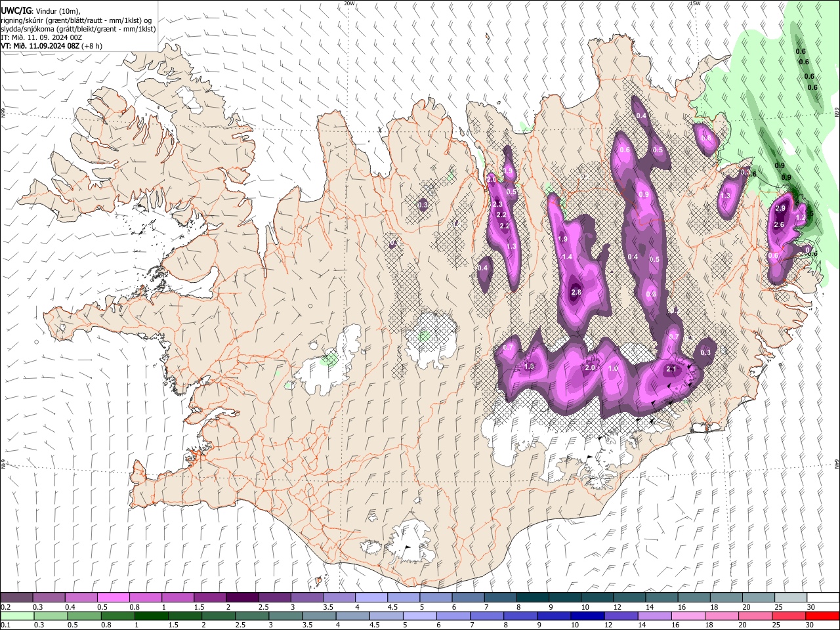
Task: Click the pink rain swatch between 18 and 20
Action: click(721, 616)
